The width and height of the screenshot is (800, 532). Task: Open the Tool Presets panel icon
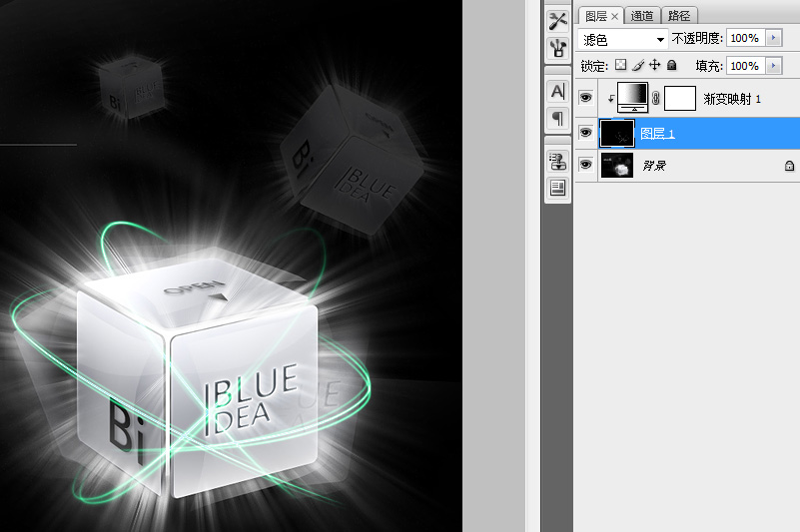pyautogui.click(x=557, y=21)
